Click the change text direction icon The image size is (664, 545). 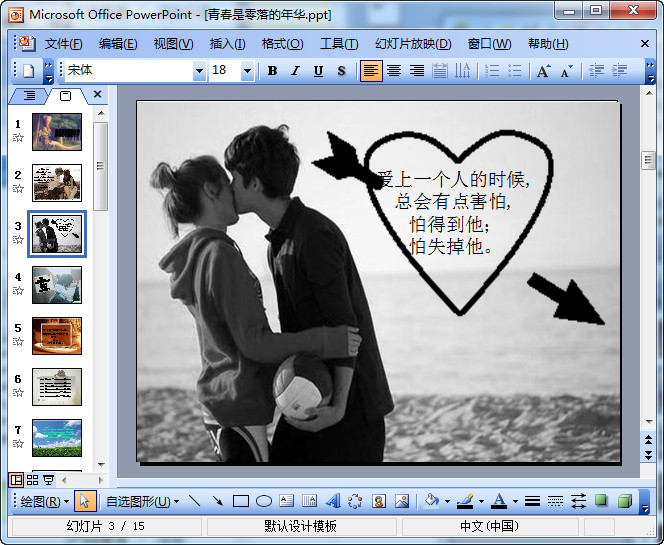point(462,71)
